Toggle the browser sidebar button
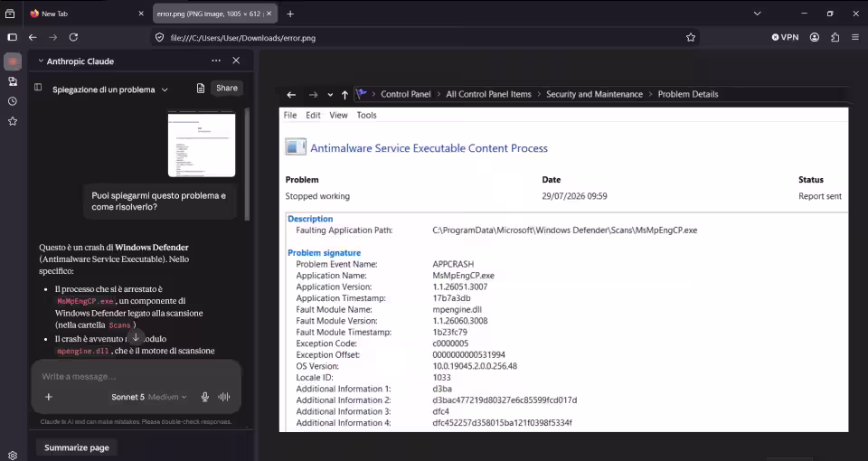This screenshot has height=461, width=868. coord(12,38)
